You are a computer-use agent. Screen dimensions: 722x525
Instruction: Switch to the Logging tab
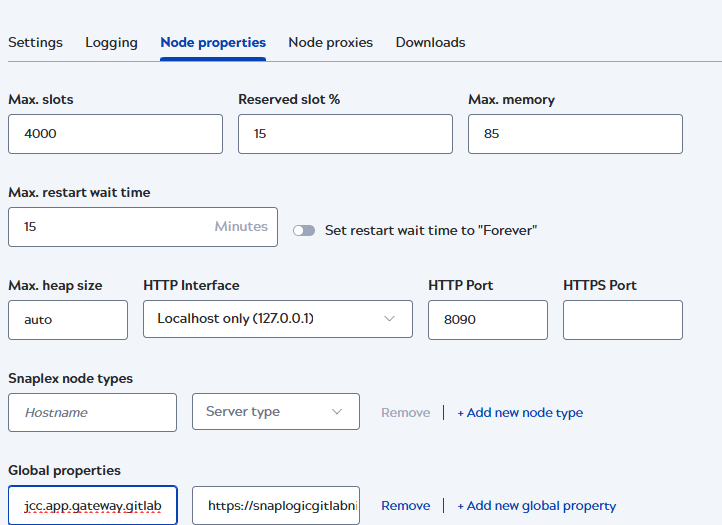pos(111,42)
